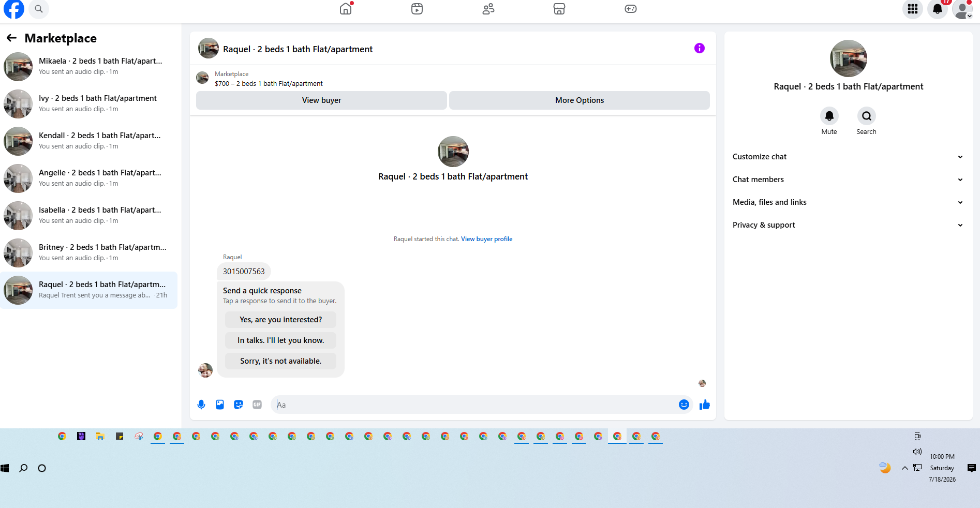
Task: Choose a sticker from the sticker icon
Action: tap(239, 405)
